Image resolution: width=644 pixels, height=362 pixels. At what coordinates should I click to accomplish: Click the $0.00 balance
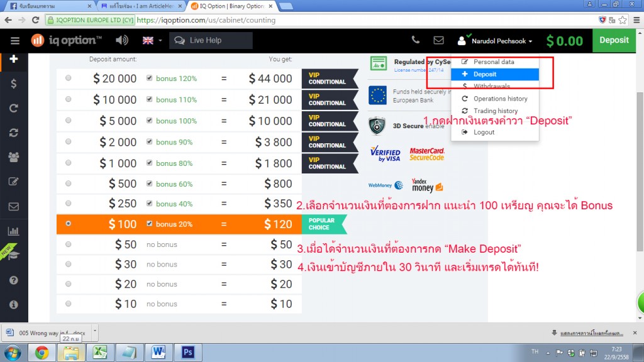pyautogui.click(x=564, y=41)
